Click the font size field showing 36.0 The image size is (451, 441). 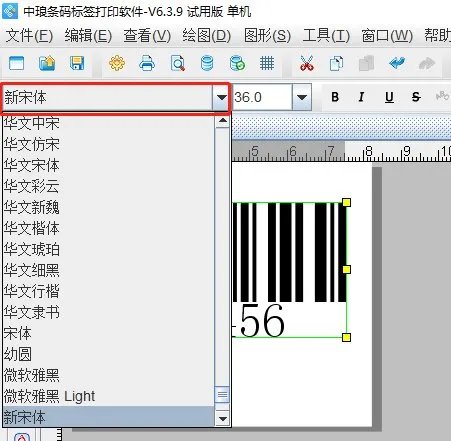point(262,97)
